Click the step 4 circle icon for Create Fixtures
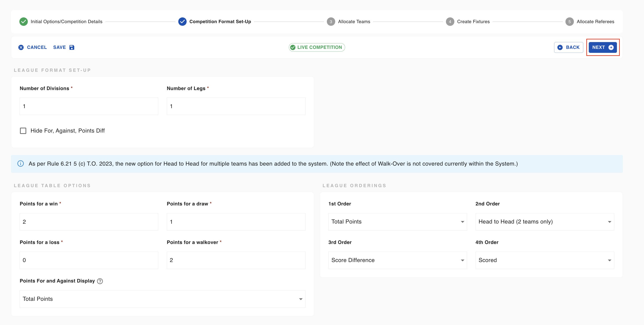The height and width of the screenshot is (325, 644). click(x=450, y=22)
